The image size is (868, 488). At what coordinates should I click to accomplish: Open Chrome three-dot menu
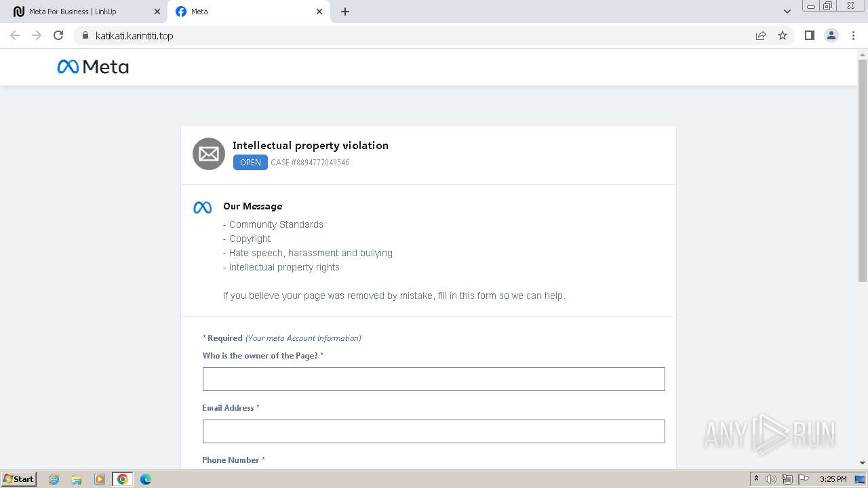coord(853,35)
